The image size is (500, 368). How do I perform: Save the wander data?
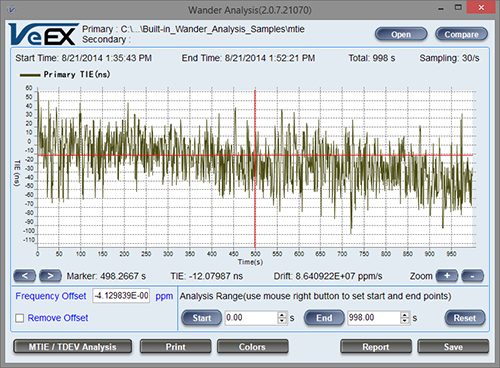tap(453, 347)
